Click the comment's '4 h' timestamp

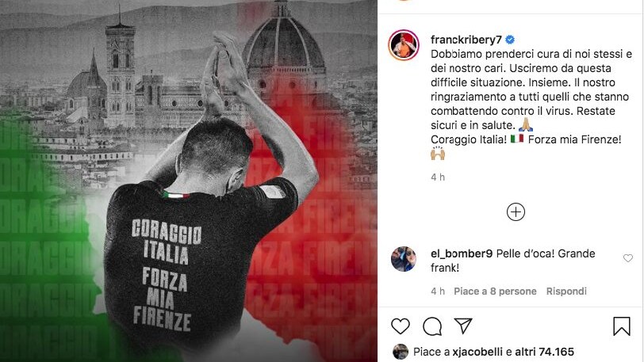click(438, 292)
